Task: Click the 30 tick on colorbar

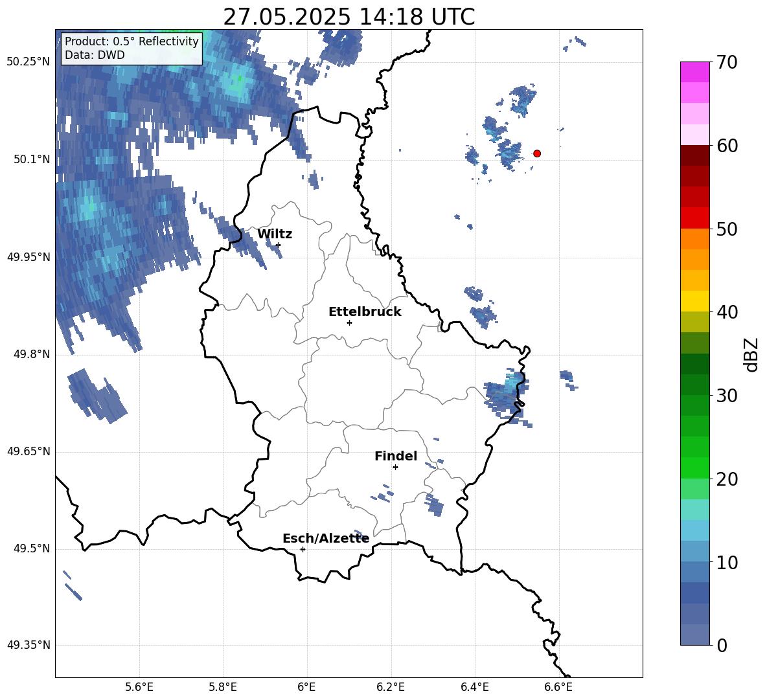Action: pyautogui.click(x=727, y=396)
